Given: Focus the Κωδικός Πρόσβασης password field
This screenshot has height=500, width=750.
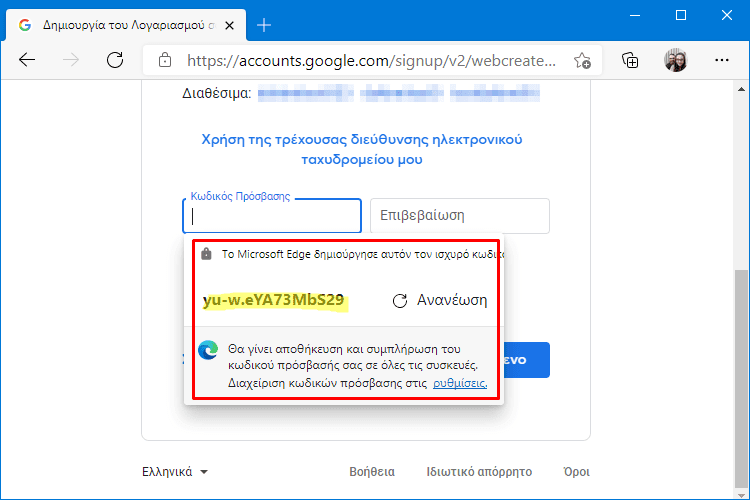Looking at the screenshot, I should [x=272, y=216].
